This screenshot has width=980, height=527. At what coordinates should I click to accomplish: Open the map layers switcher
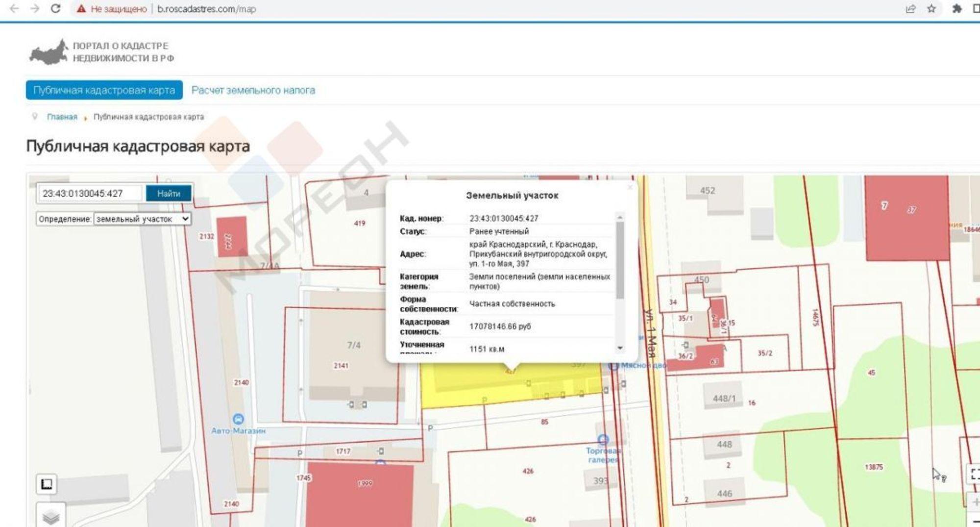tap(50, 516)
